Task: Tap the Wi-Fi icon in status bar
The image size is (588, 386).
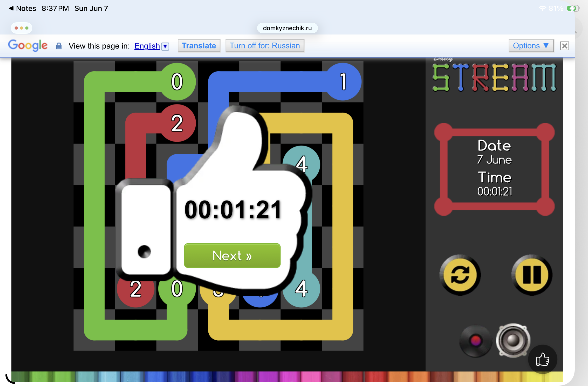Action: point(543,8)
